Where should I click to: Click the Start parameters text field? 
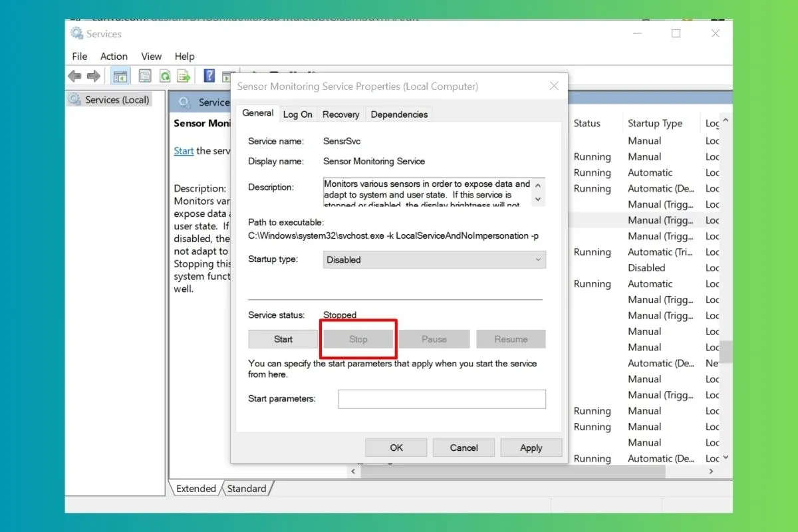coord(442,399)
